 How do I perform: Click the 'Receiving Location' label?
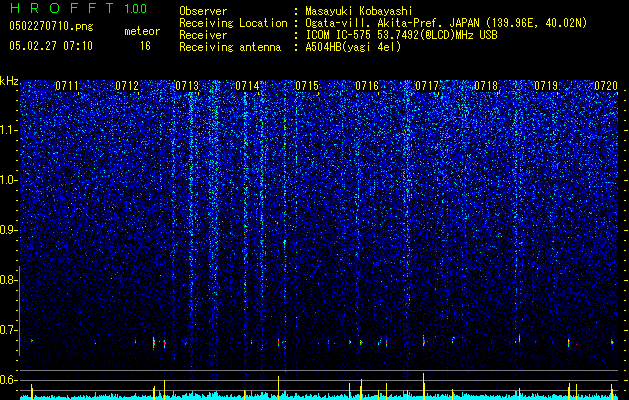[233, 23]
